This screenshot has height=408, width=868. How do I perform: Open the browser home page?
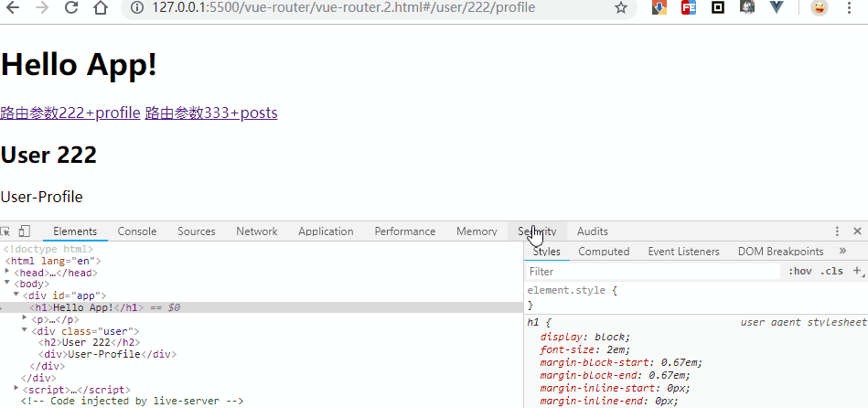coord(101,7)
